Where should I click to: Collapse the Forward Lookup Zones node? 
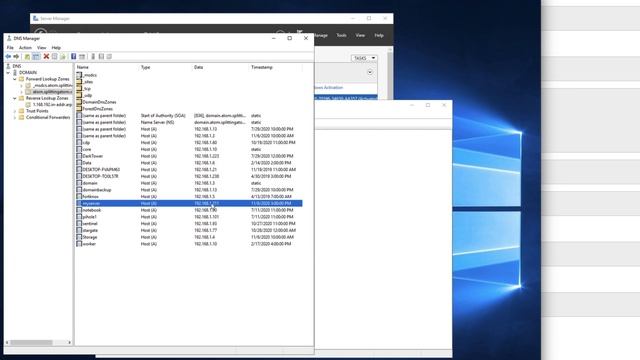tap(15, 79)
